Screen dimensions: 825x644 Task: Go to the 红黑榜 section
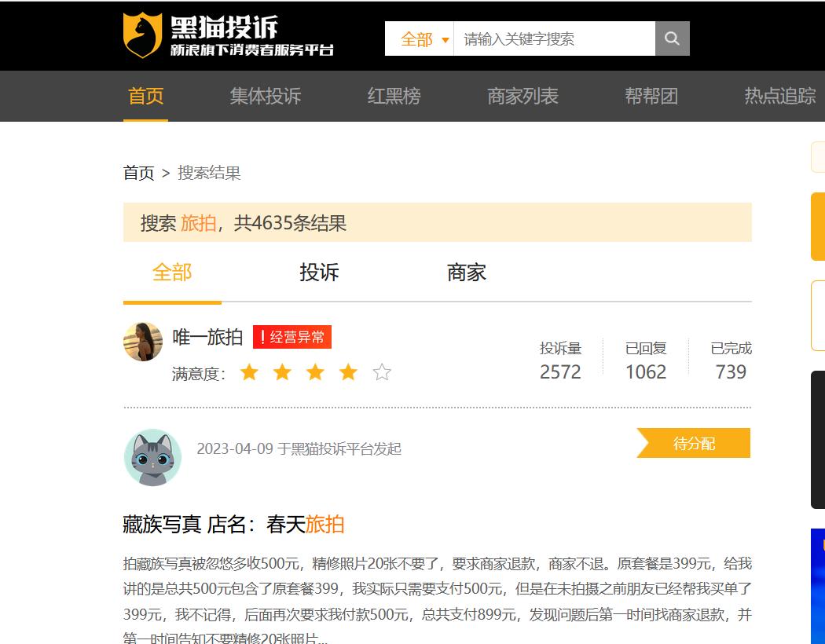395,96
